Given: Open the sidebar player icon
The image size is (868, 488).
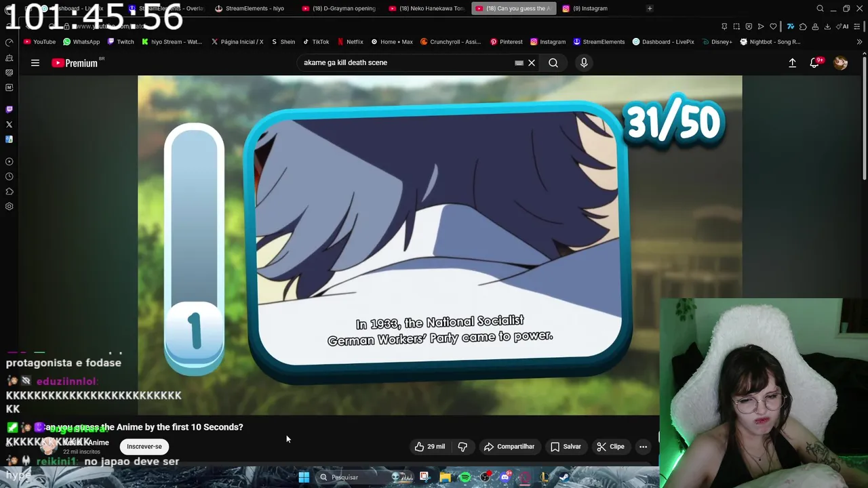Looking at the screenshot, I should click(9, 162).
